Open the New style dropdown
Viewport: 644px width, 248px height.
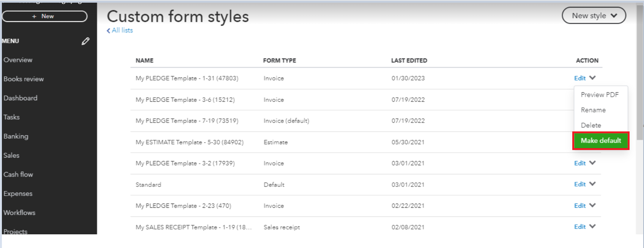(594, 16)
